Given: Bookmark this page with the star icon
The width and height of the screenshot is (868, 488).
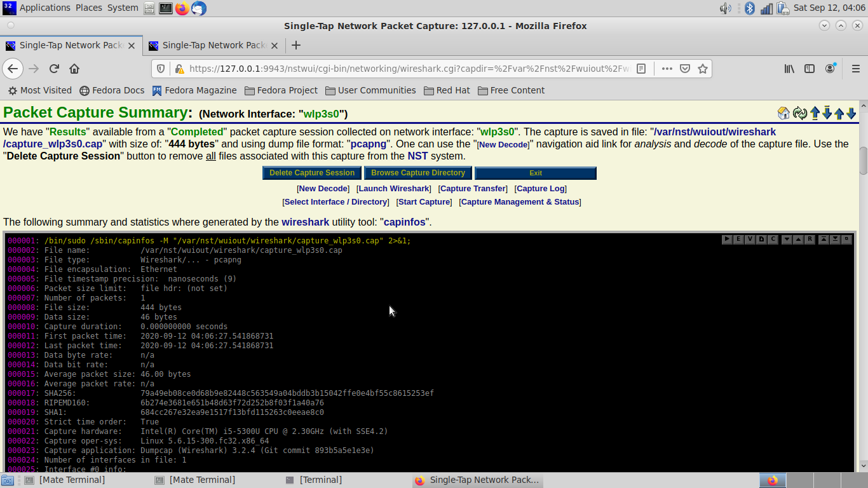Looking at the screenshot, I should click(703, 69).
